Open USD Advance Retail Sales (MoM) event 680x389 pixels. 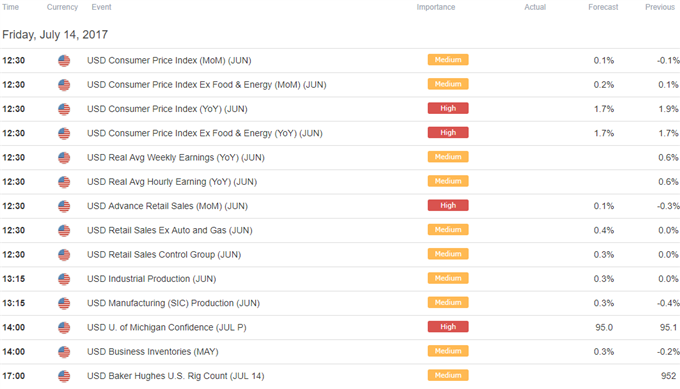pyautogui.click(x=167, y=206)
